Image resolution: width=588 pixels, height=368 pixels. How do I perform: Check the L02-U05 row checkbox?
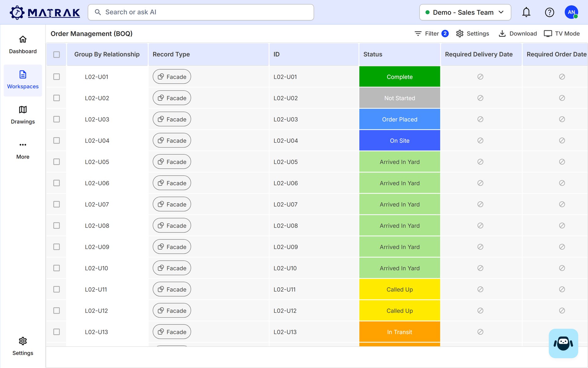coord(56,162)
